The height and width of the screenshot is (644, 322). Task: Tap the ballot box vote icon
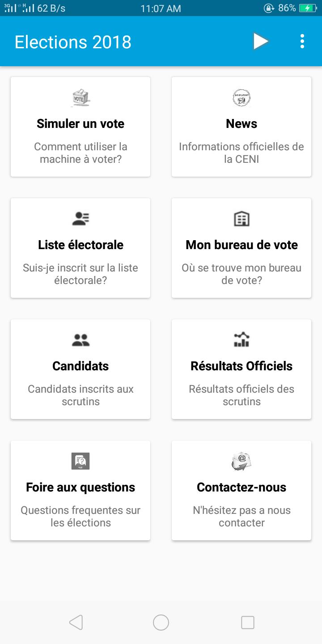coord(80,98)
